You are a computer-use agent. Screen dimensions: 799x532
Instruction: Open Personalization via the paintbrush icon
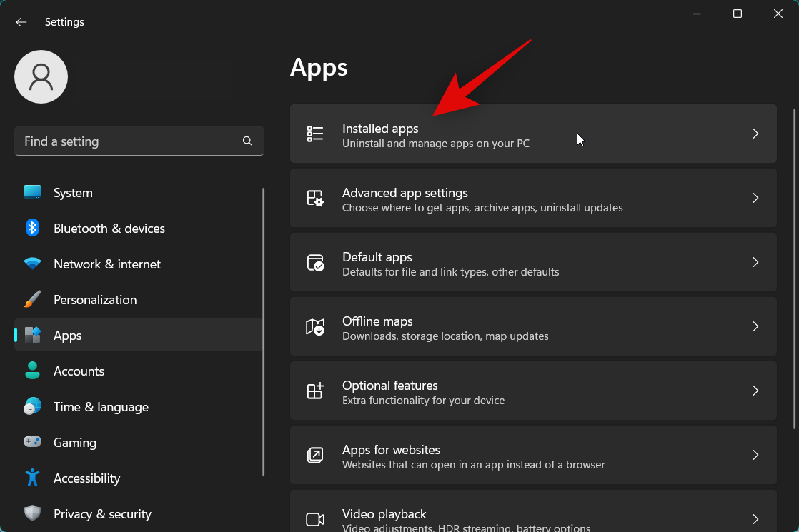[33, 299]
